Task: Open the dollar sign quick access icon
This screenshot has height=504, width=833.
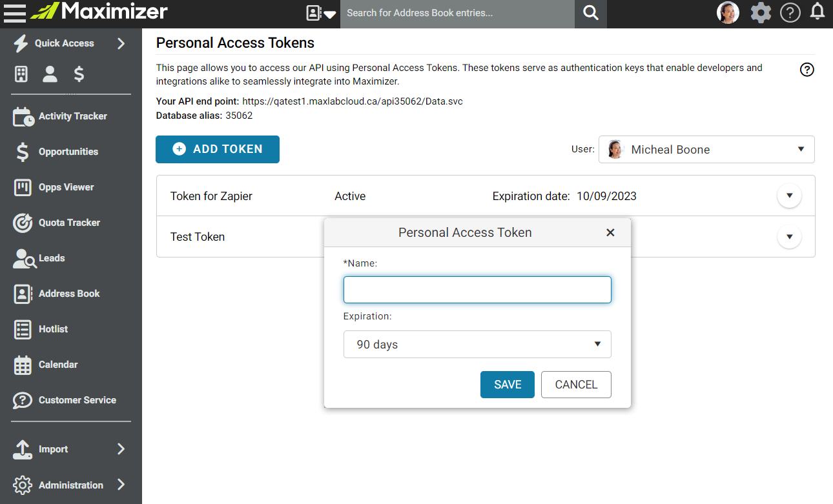Action: (79, 74)
